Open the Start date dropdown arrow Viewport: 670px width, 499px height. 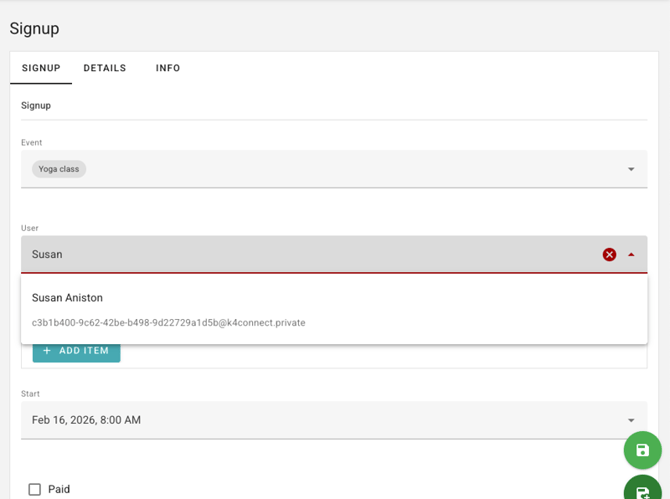(631, 421)
